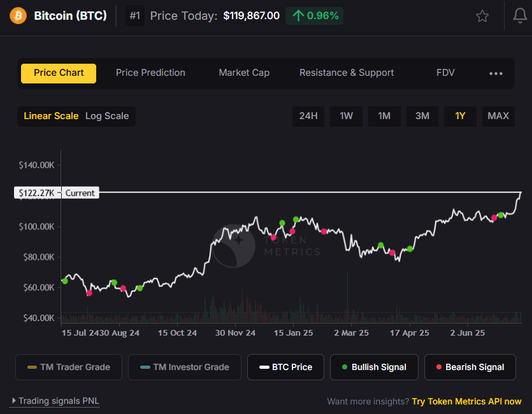Click the $119,867.00 price value
Viewport: 532px width, 414px height.
(x=252, y=15)
